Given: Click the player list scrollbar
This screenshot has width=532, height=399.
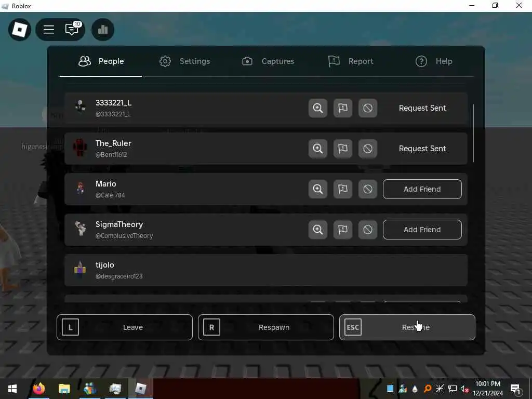Looking at the screenshot, I should coord(473,134).
